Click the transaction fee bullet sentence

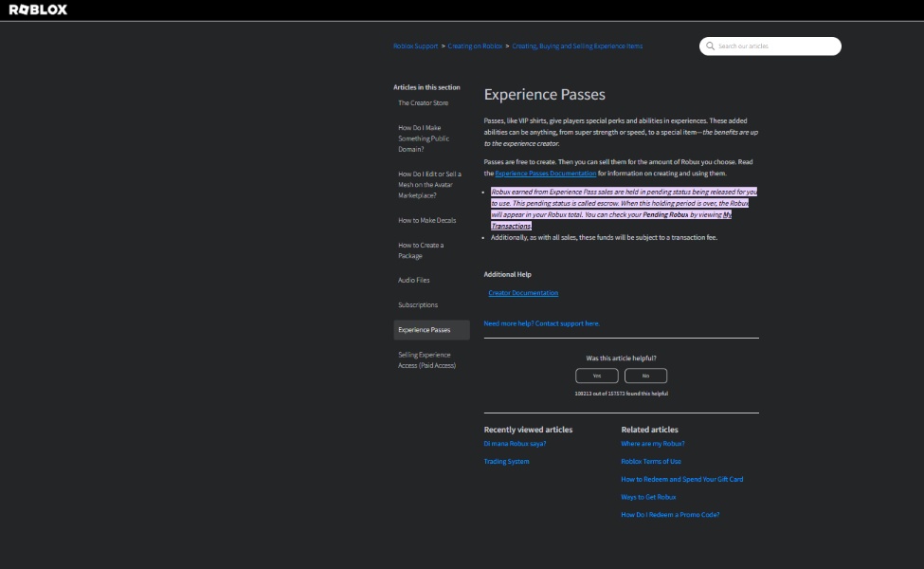coord(604,238)
